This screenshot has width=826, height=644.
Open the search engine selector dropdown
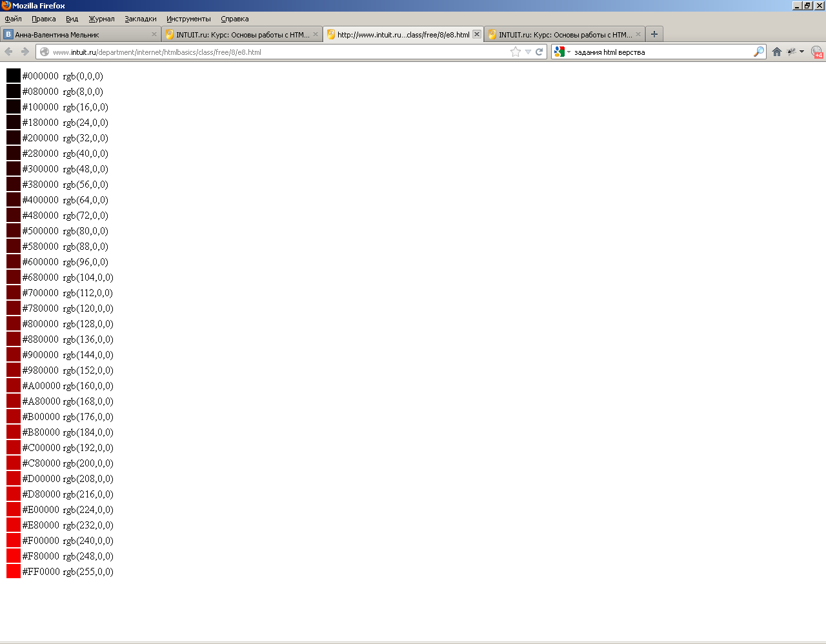(562, 52)
